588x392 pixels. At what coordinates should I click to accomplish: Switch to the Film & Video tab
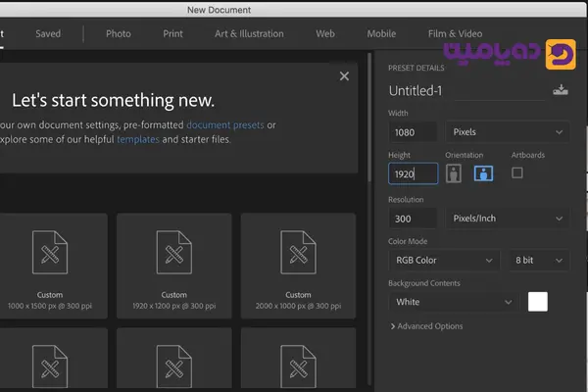click(455, 33)
